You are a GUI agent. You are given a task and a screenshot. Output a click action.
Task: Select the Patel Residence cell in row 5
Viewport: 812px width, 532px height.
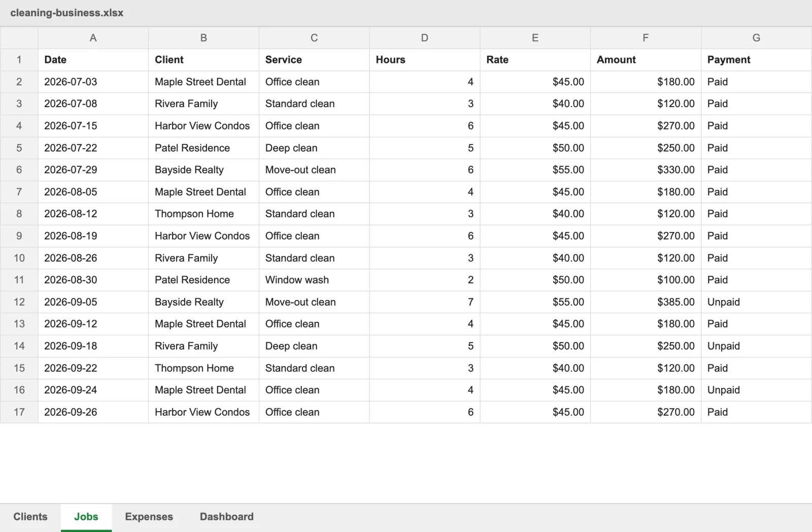point(204,148)
